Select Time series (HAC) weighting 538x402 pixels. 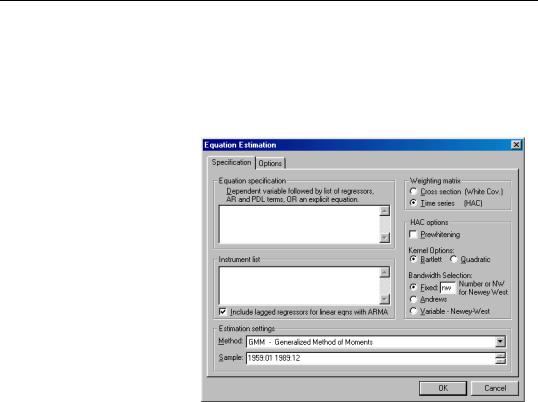tap(413, 203)
